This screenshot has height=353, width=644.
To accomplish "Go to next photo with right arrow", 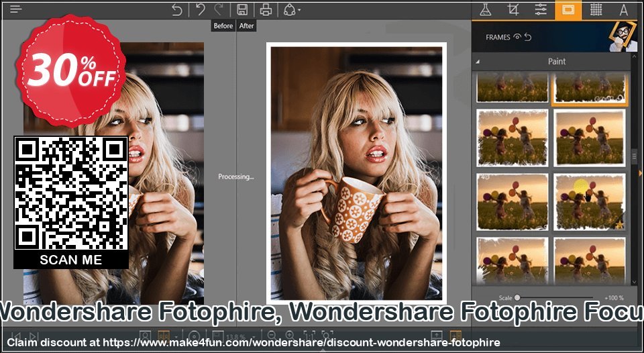I will [x=34, y=336].
